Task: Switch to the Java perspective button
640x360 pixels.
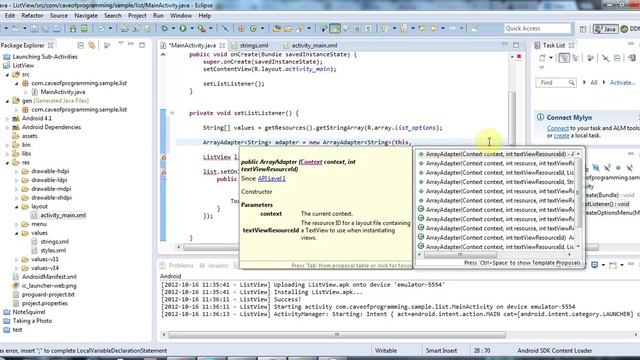Action: (x=605, y=29)
